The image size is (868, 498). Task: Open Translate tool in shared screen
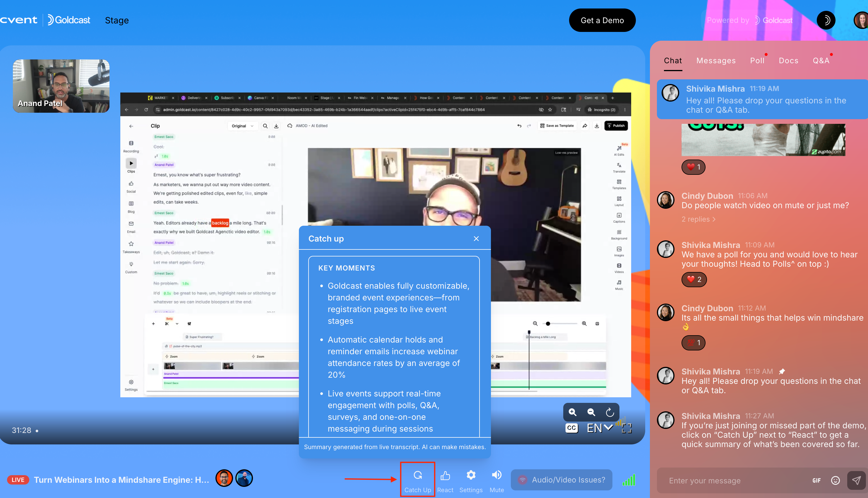619,167
